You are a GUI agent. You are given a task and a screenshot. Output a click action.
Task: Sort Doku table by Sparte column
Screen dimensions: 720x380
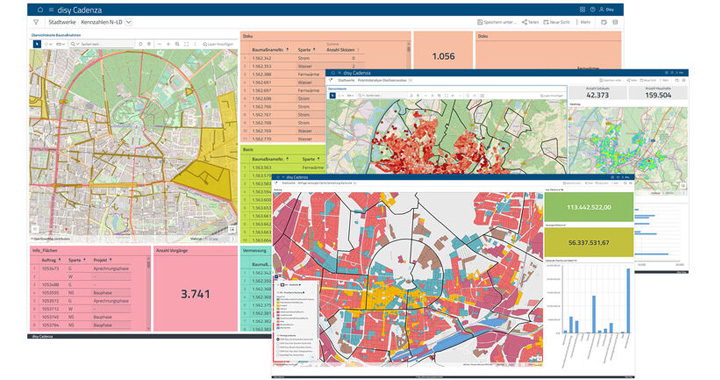306,50
